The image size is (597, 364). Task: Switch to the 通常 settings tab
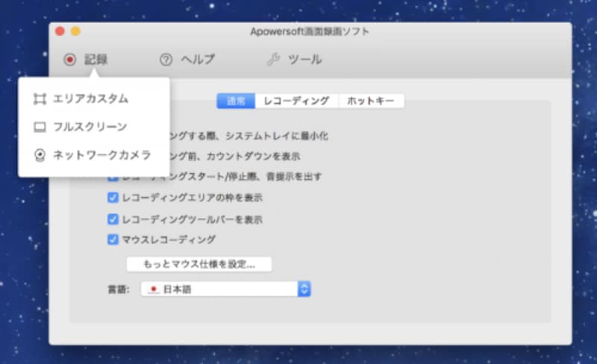[236, 101]
